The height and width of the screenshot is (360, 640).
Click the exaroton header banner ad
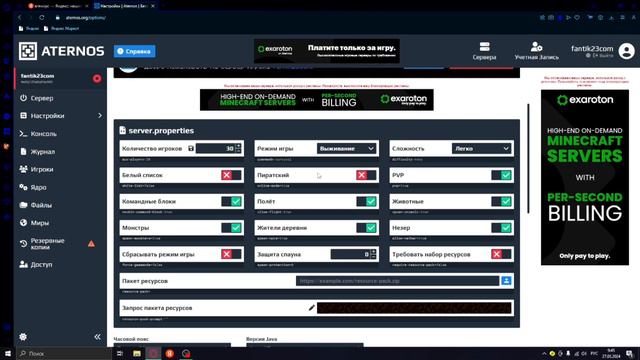[x=327, y=51]
